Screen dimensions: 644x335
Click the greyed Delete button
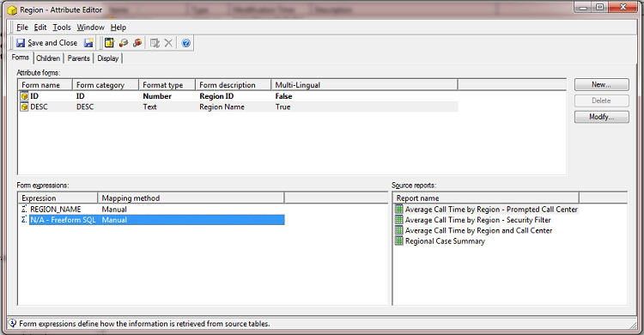tap(601, 100)
